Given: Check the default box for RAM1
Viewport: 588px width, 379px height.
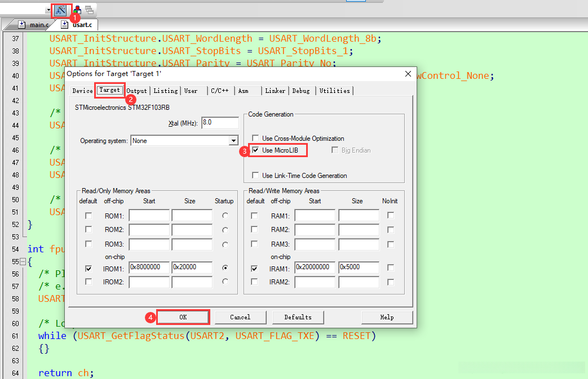Looking at the screenshot, I should click(254, 216).
